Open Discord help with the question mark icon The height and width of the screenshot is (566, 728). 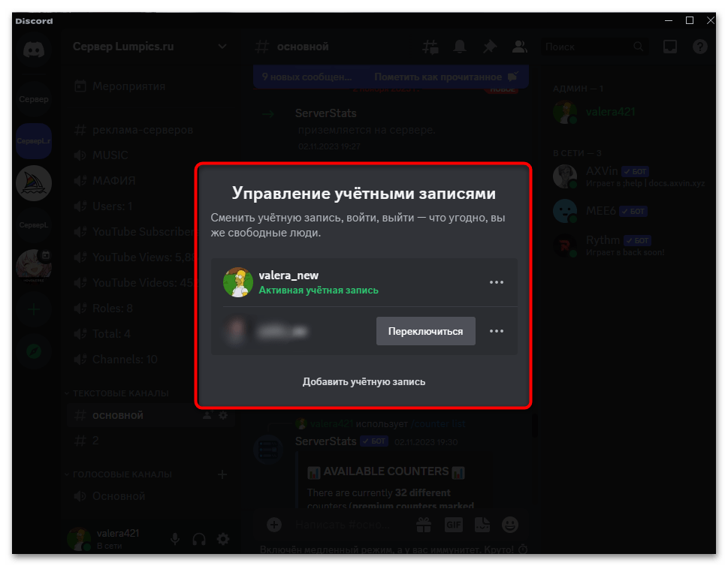699,46
